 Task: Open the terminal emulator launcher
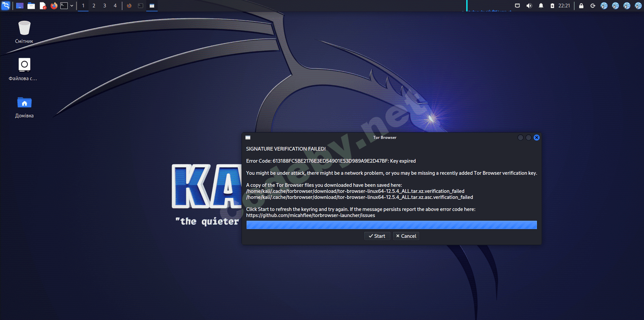click(x=64, y=6)
